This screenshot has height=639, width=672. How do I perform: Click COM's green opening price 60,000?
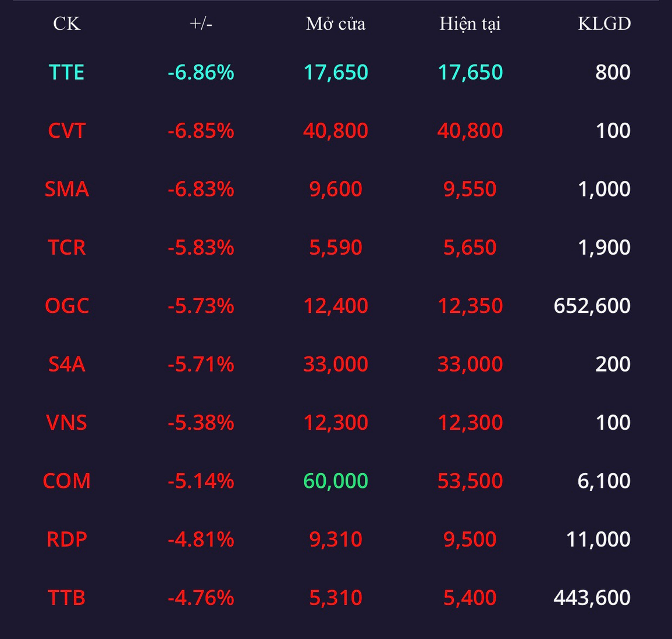pos(335,481)
